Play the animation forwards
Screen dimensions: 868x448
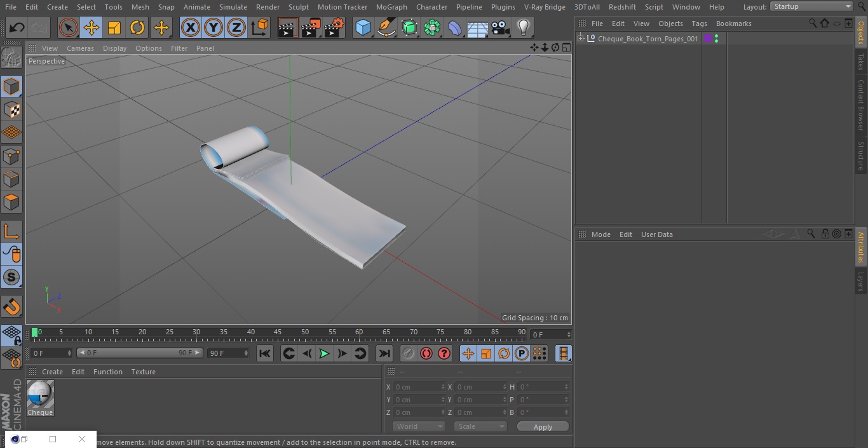tap(324, 353)
